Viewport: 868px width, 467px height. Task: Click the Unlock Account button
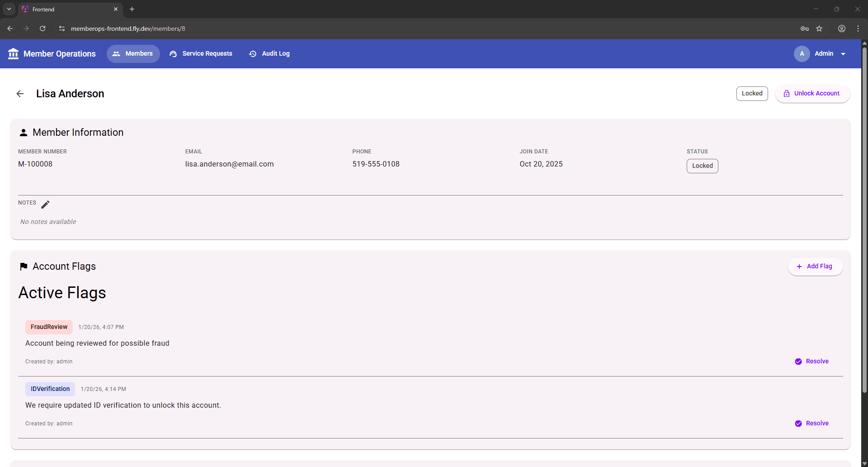812,93
